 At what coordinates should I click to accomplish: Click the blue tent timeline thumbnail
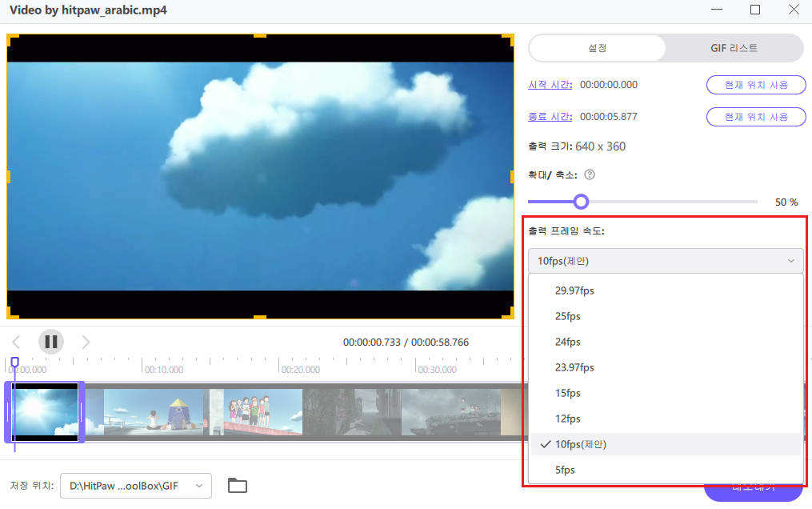pos(154,412)
